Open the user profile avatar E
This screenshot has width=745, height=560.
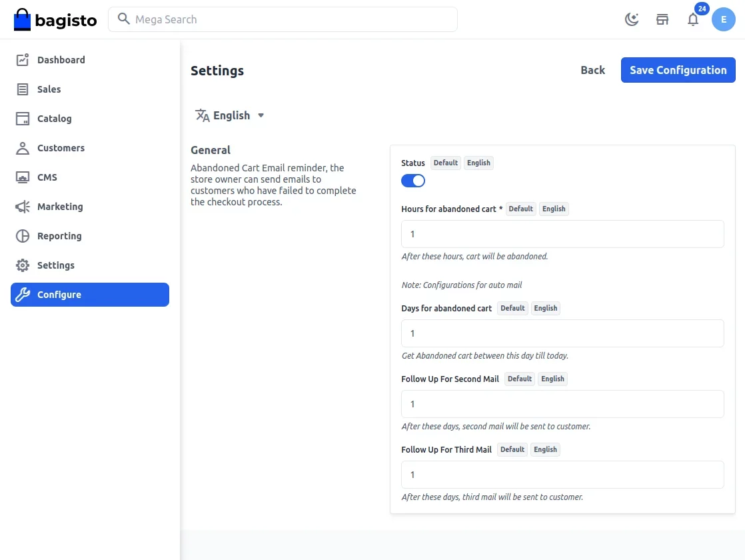pos(723,19)
